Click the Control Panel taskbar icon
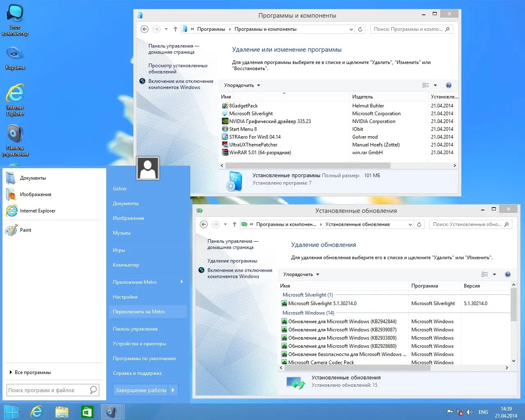525x420 pixels. 111,412
